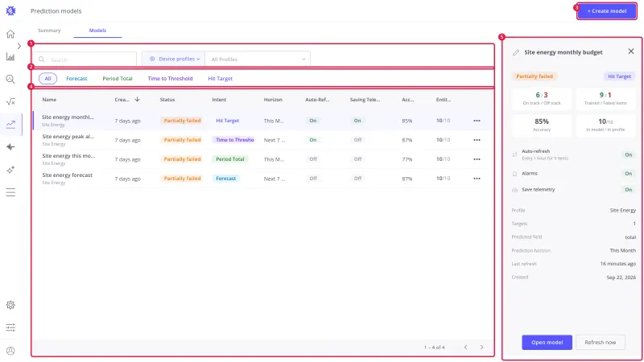Sort by Created column arrow
The height and width of the screenshot is (362, 644).
click(x=137, y=99)
